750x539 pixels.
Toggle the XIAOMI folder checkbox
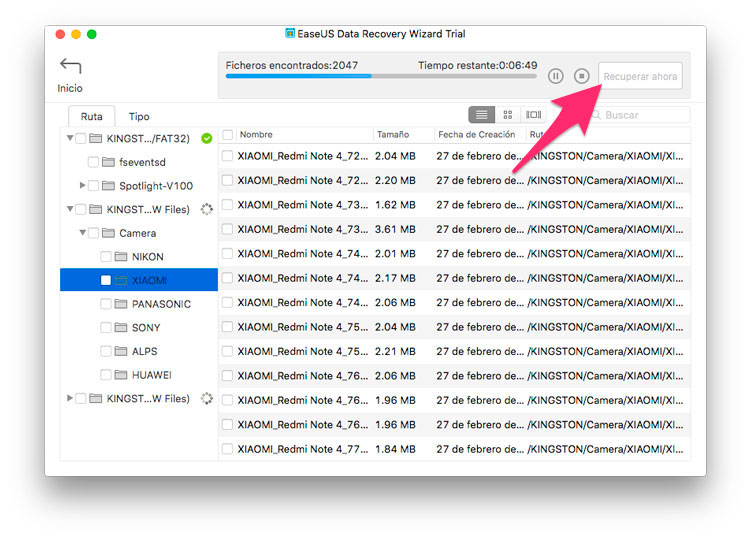click(106, 280)
